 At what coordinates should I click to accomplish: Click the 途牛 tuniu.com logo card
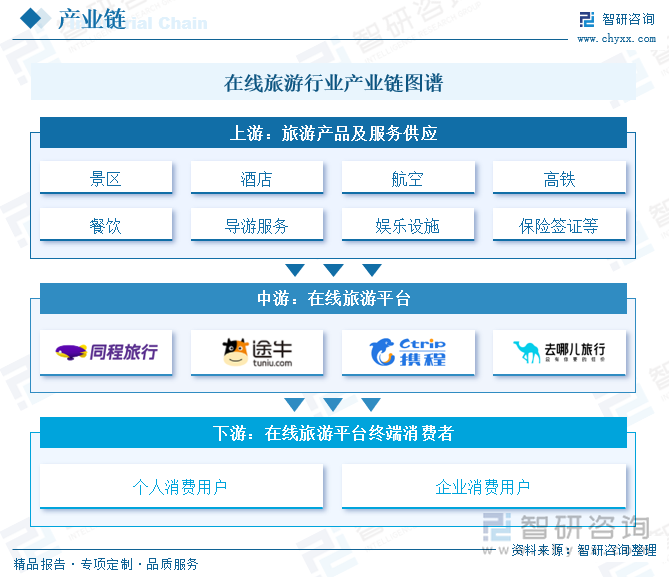click(257, 352)
